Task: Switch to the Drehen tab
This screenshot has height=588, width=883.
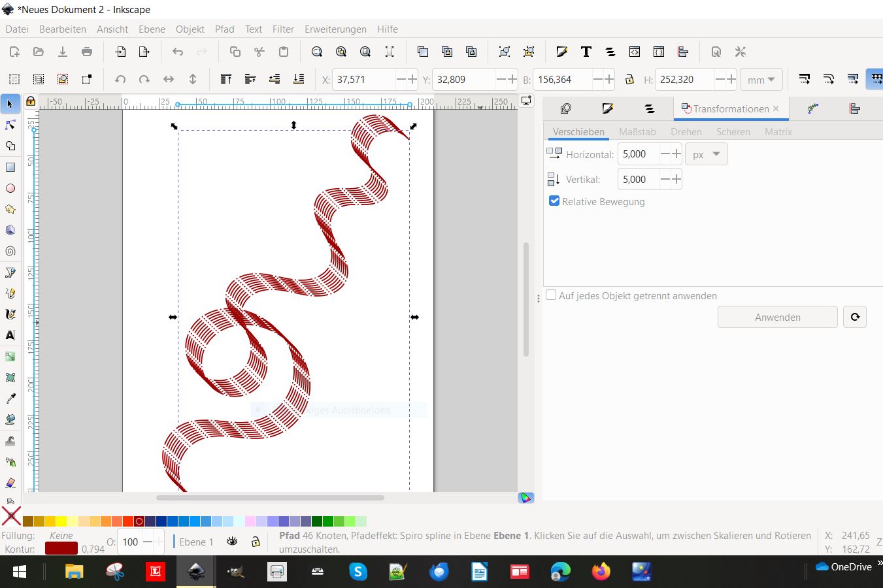Action: [686, 131]
